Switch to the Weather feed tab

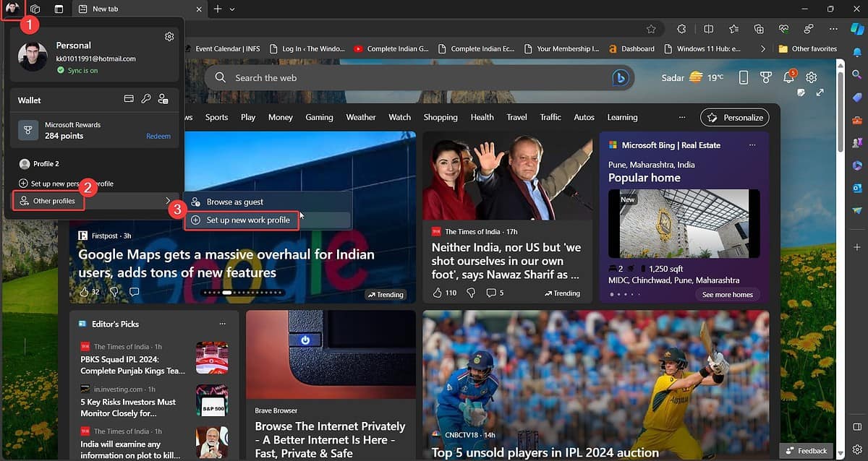[x=360, y=117]
